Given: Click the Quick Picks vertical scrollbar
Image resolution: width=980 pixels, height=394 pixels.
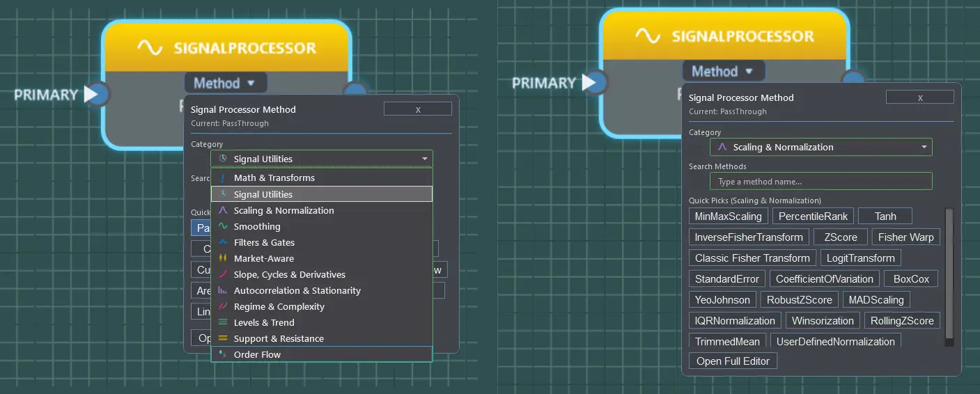Looking at the screenshot, I should point(949,276).
